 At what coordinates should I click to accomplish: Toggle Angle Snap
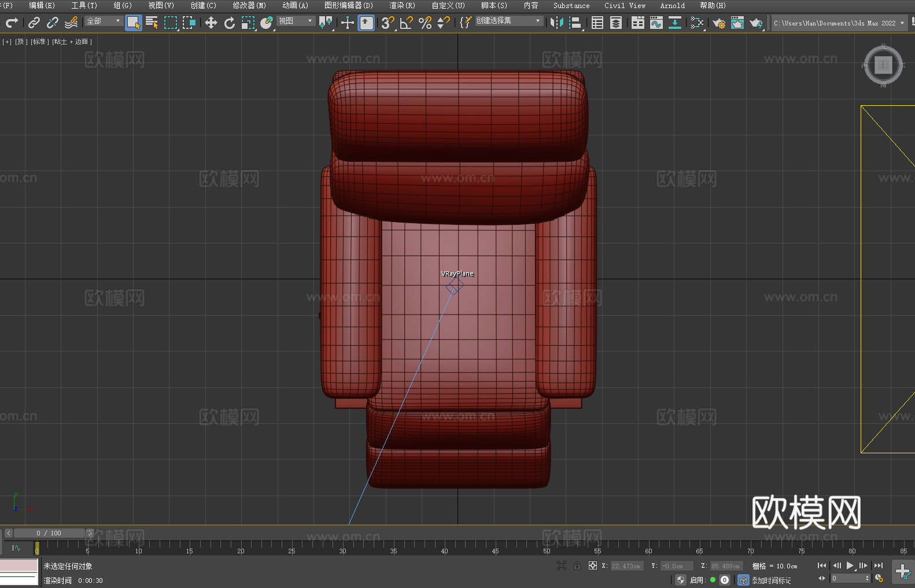click(x=407, y=23)
